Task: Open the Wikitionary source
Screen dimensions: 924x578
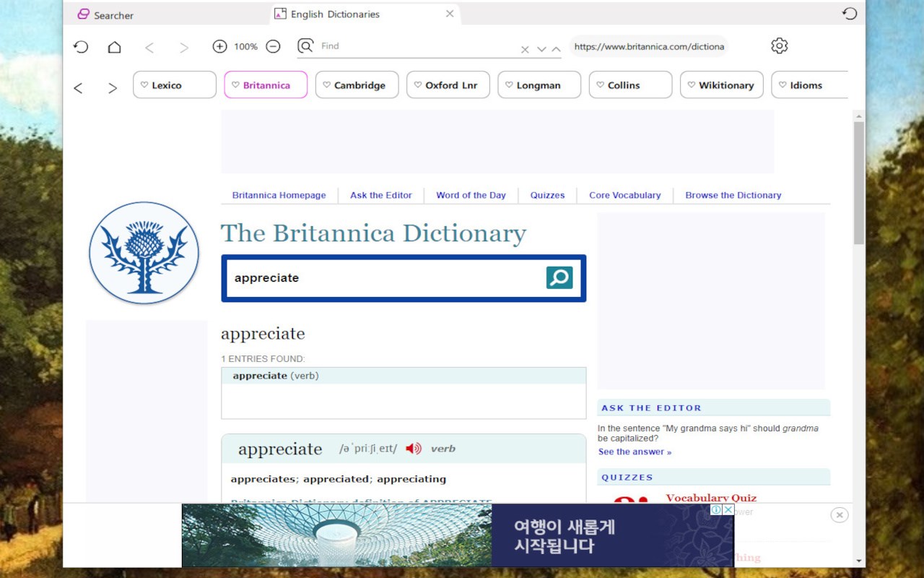Action: 722,85
